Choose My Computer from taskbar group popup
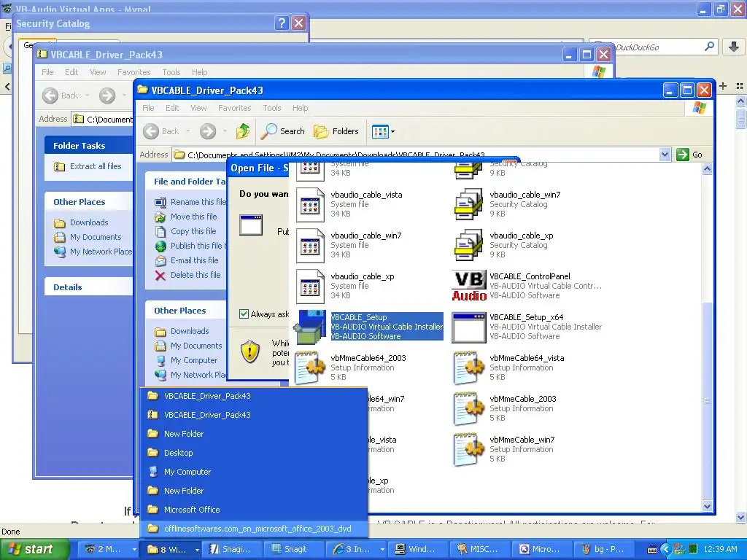Image resolution: width=747 pixels, height=560 pixels. [253, 472]
